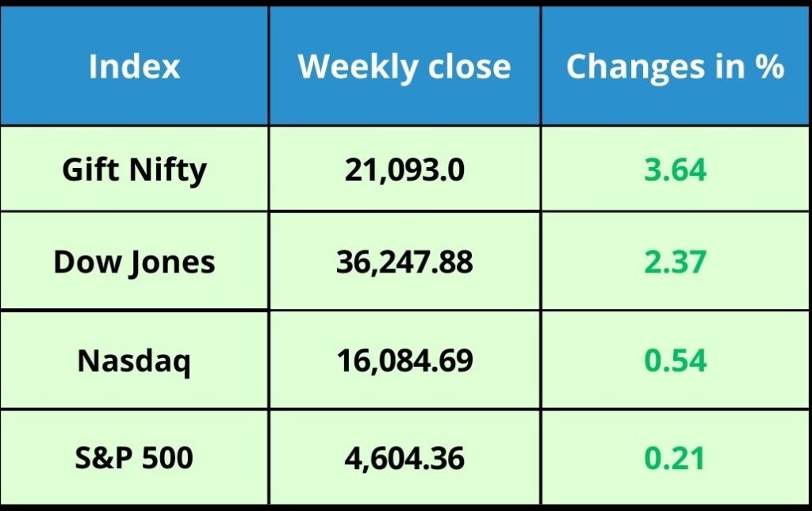Select the Nasdaq index cell

coord(134,361)
